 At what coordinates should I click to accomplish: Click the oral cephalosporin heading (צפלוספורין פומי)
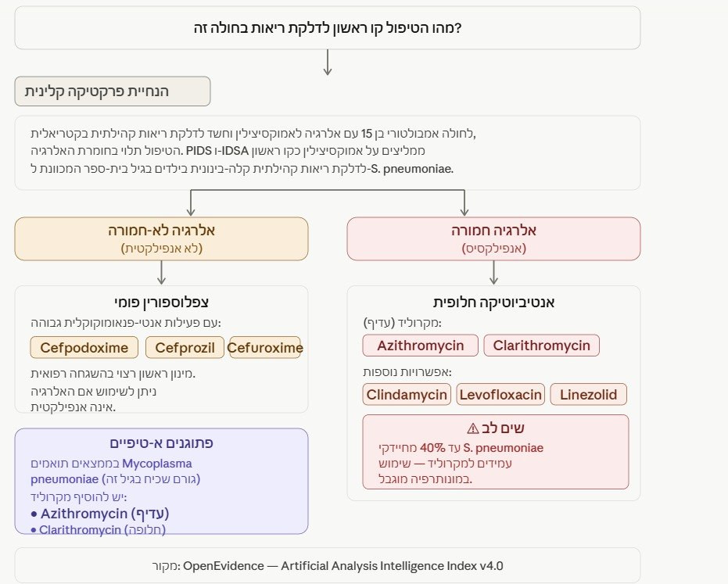point(162,303)
